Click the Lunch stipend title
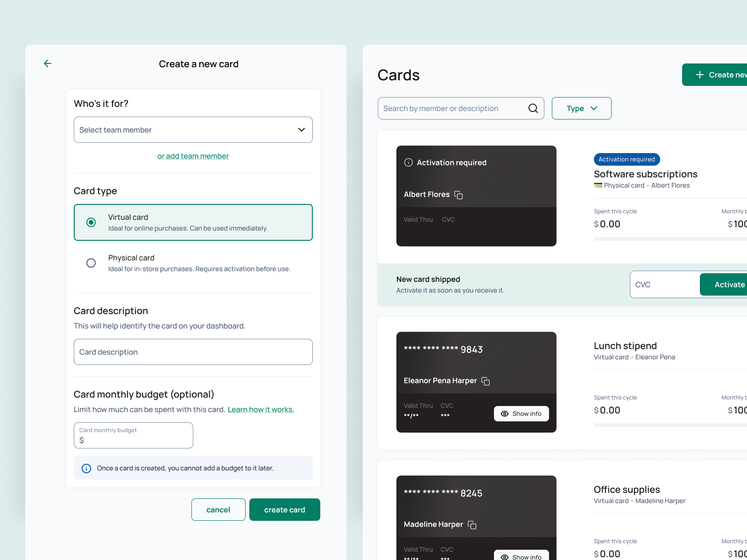The width and height of the screenshot is (747, 560). pyautogui.click(x=625, y=346)
